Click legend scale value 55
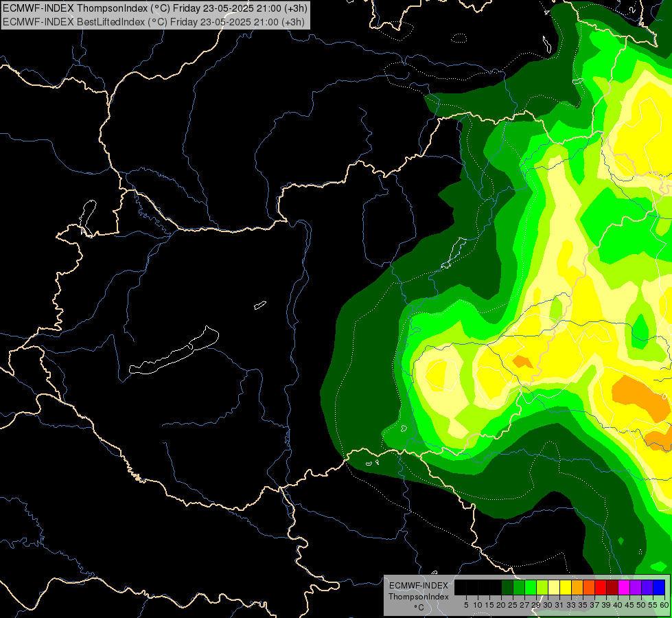Image resolution: width=672 pixels, height=618 pixels. point(653,605)
